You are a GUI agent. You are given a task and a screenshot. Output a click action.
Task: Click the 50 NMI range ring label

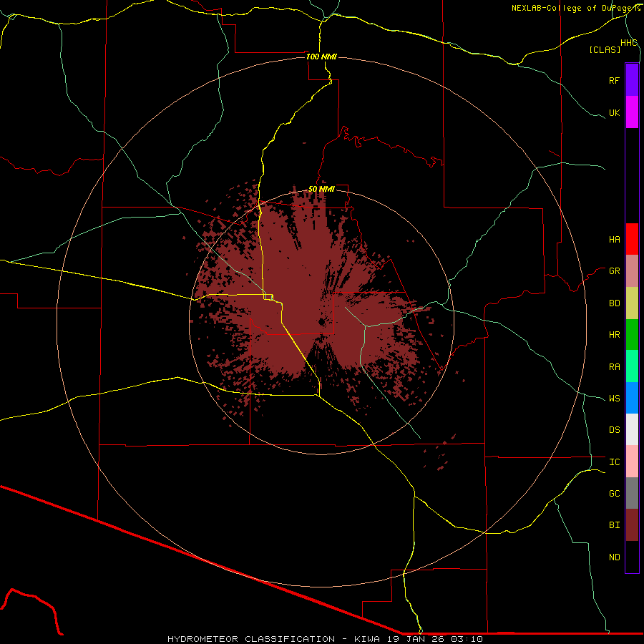(x=321, y=189)
